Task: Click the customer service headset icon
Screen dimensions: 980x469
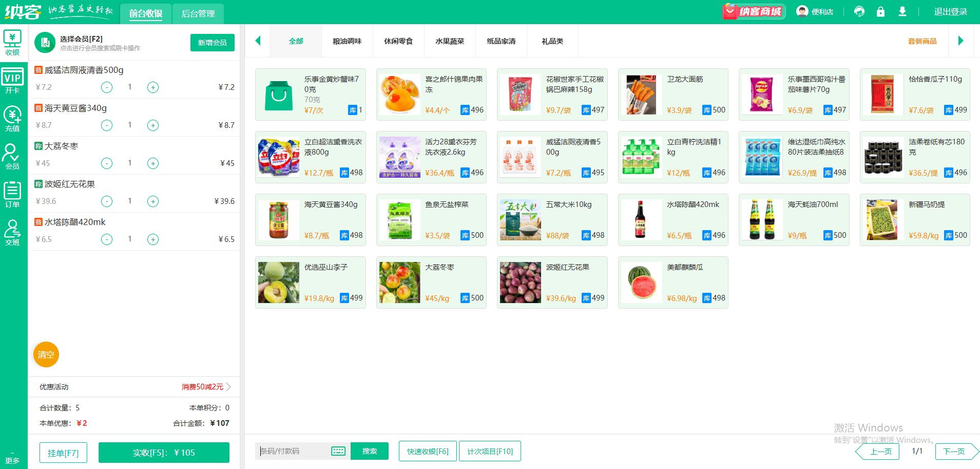Action: tap(859, 11)
